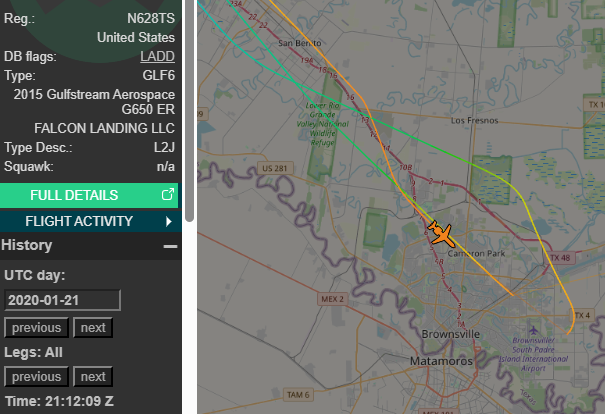Screen dimensions: 605x414
Task: Click the TAM 6 road marker
Action: 298,395
